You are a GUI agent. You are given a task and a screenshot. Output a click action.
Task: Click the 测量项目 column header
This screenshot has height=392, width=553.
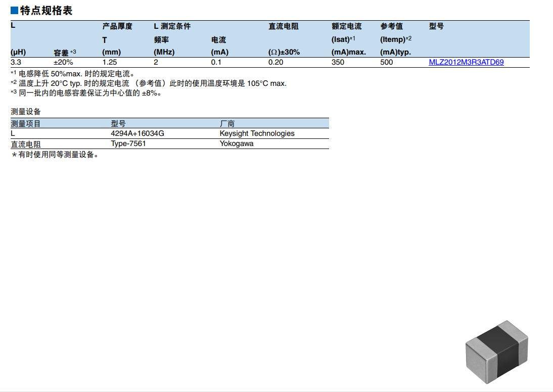(x=26, y=124)
